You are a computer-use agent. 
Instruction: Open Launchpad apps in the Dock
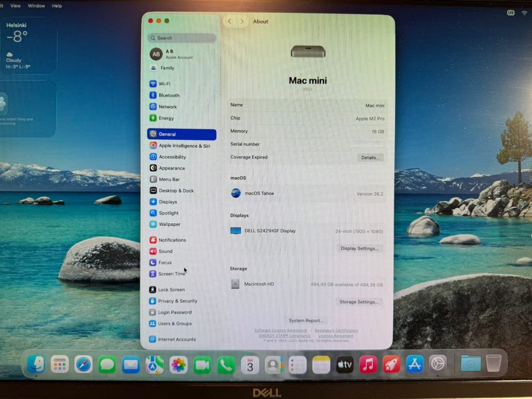click(x=60, y=365)
